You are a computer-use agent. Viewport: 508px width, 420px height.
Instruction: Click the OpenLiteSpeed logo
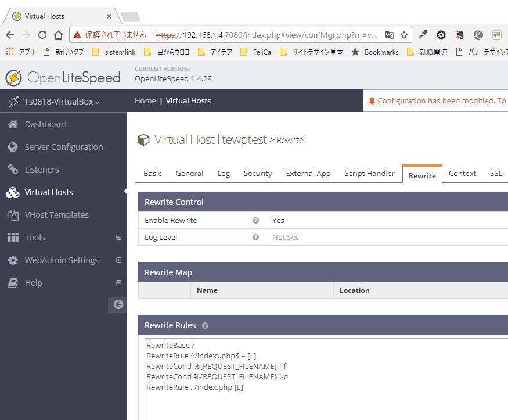[x=63, y=78]
